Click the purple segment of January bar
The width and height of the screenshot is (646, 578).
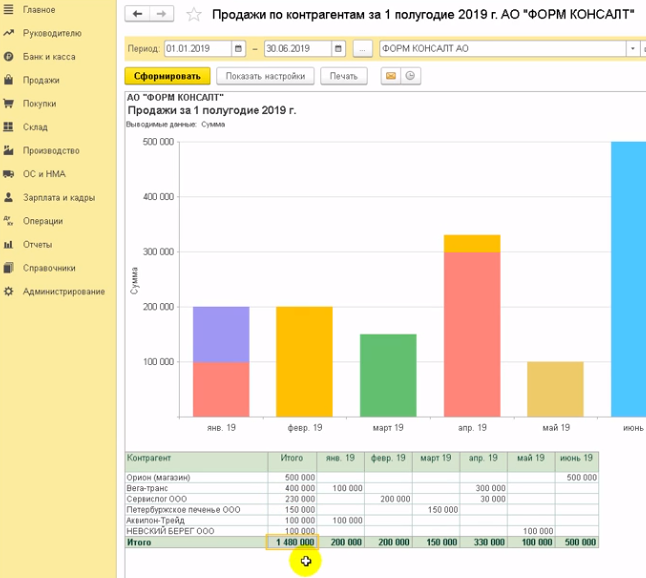[x=221, y=334]
